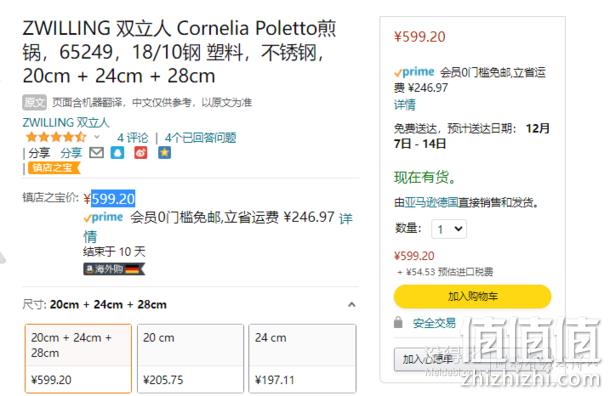
Task: Open the ZWILLING 双立人 brand link
Action: click(x=66, y=123)
